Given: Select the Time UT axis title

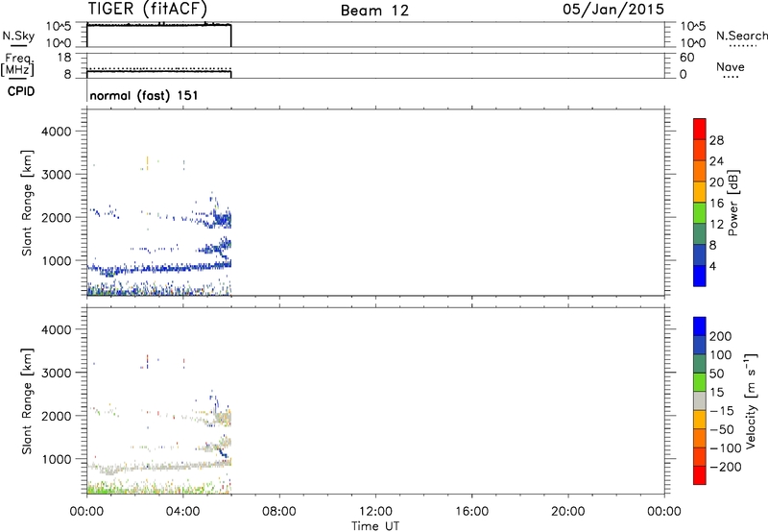Looking at the screenshot, I should click(375, 526).
